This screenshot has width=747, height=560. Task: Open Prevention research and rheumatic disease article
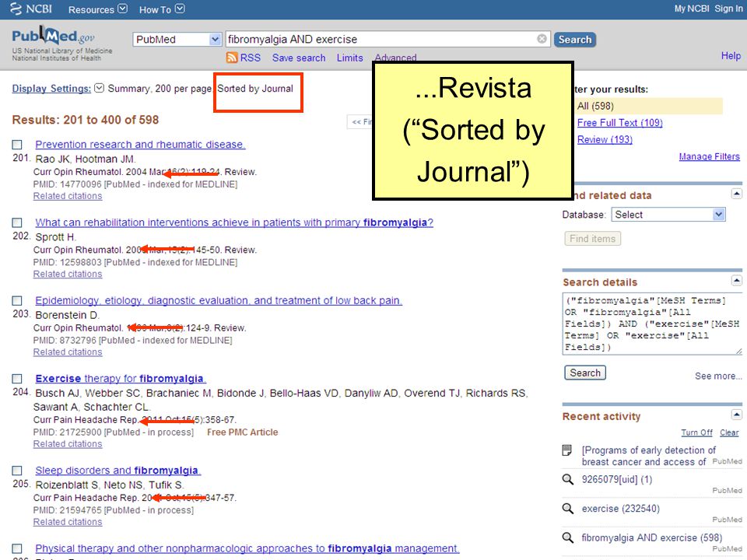140,145
